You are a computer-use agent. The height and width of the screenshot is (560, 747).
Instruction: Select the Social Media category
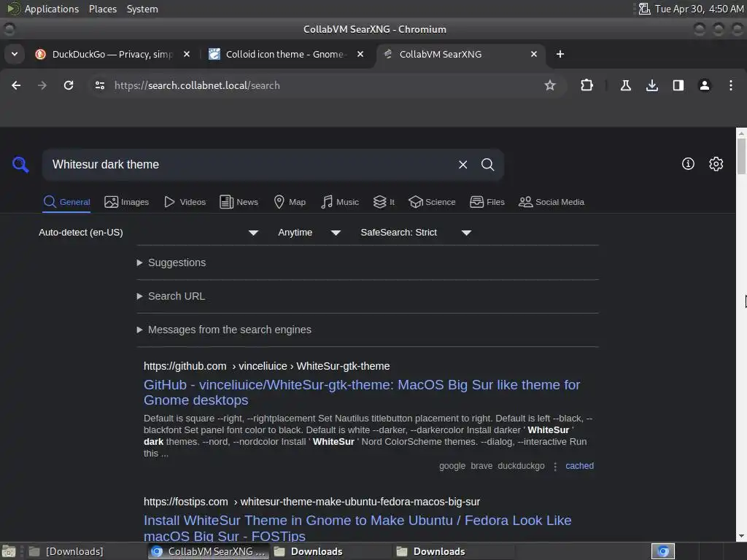(x=551, y=202)
